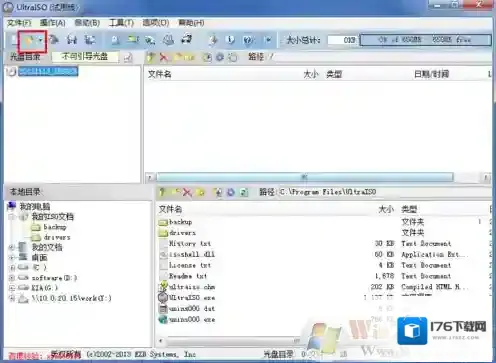The height and width of the screenshot is (363, 496).
Task: Expand the software(D:) tree node
Action: point(12,278)
